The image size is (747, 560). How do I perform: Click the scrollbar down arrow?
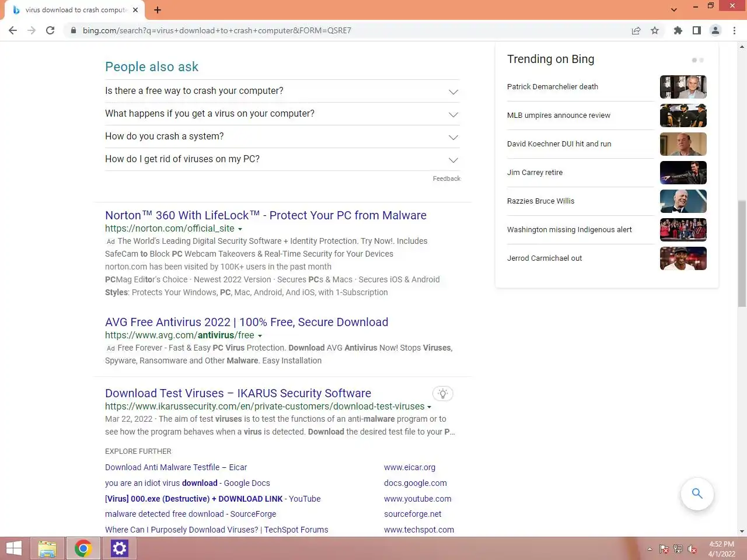pos(742,531)
